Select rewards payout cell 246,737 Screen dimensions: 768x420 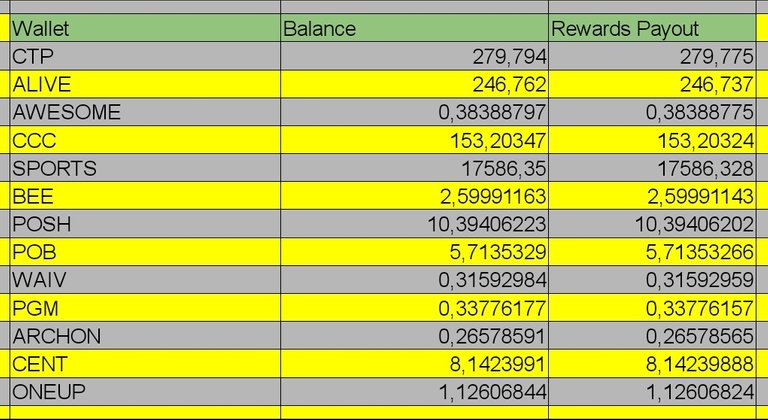click(652, 84)
